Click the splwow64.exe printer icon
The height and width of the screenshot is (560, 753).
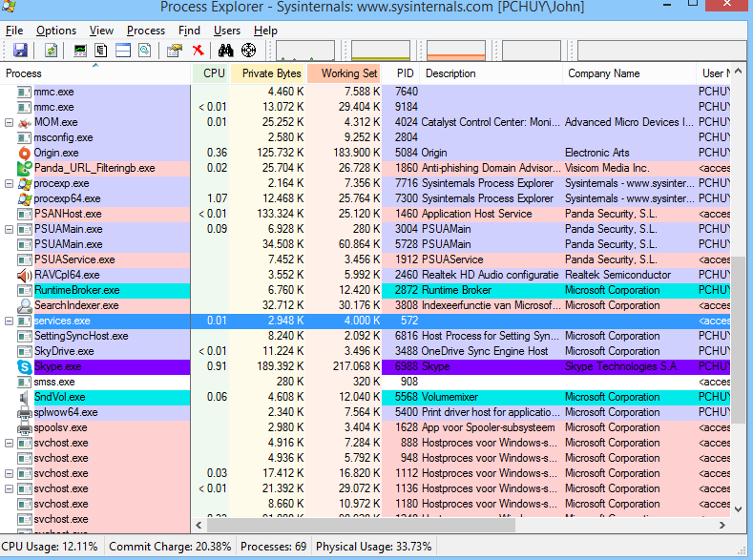(x=25, y=413)
